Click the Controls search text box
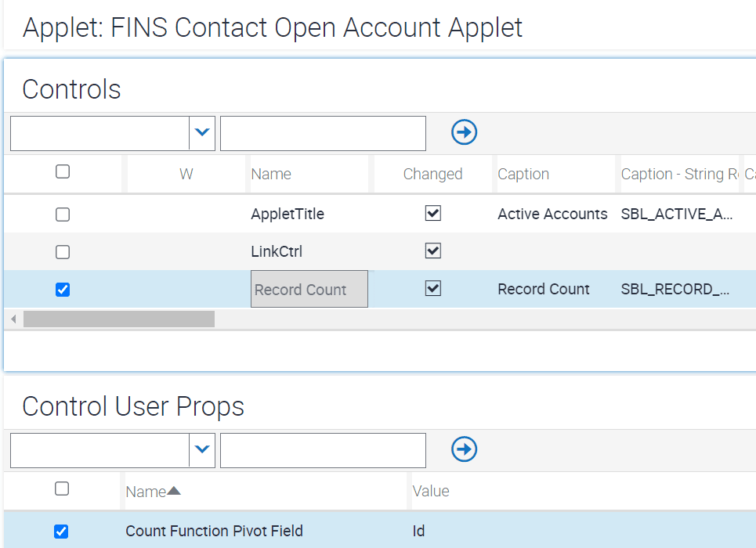 (323, 133)
